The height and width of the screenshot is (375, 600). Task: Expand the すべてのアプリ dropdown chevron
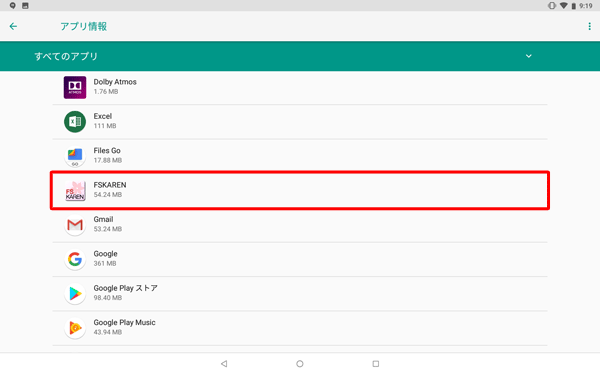(528, 56)
